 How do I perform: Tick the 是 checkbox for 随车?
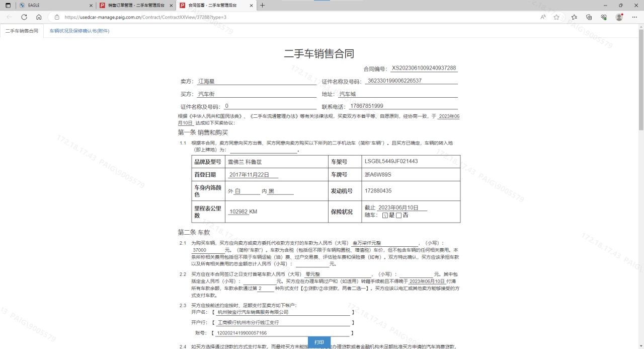(x=385, y=216)
